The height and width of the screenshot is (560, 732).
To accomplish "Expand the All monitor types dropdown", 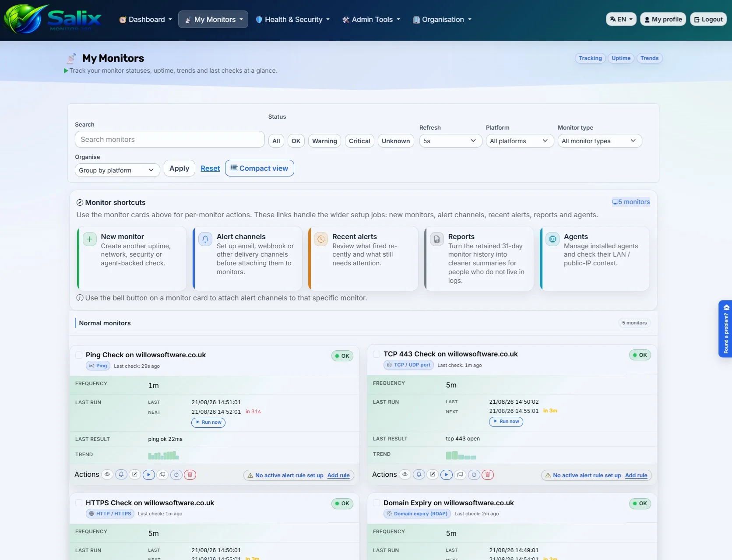I will click(599, 141).
